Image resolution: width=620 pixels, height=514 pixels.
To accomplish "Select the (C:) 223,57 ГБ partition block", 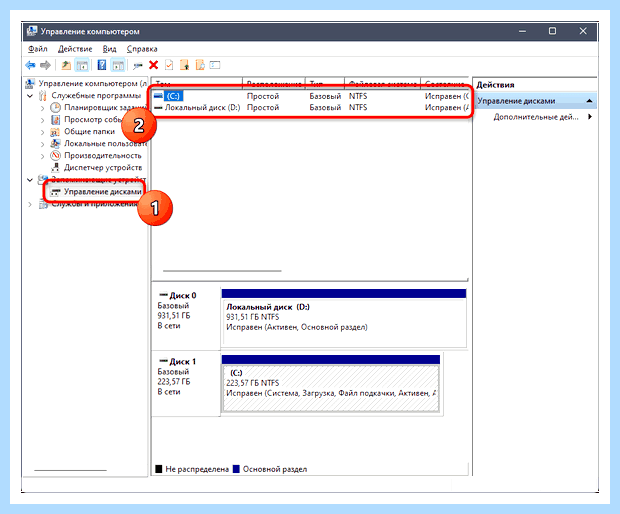I will click(x=331, y=384).
